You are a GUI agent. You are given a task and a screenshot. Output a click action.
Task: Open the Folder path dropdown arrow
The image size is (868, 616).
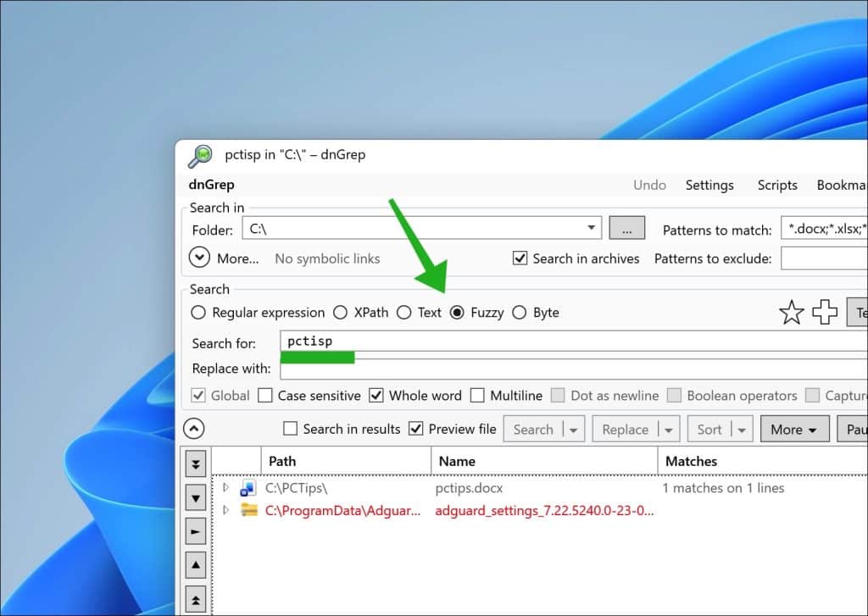pos(591,228)
